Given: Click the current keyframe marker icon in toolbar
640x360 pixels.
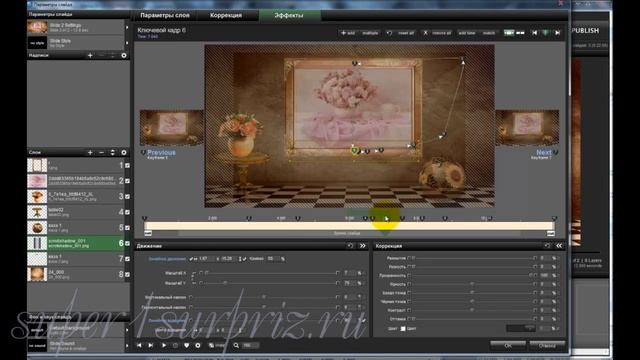Looking at the screenshot, I should pyautogui.click(x=546, y=33).
